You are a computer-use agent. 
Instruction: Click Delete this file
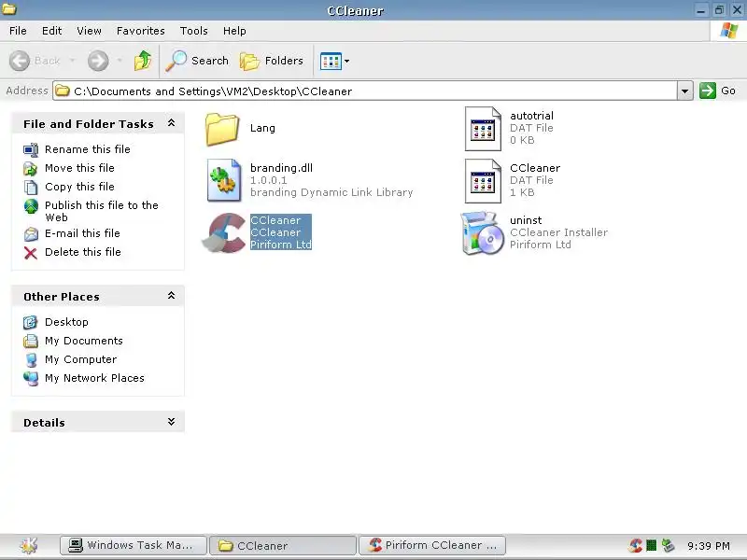click(x=83, y=252)
